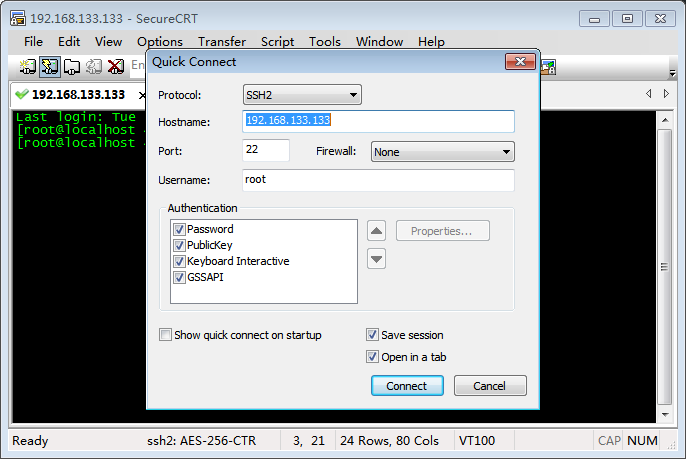The image size is (686, 459).
Task: Click 'Keyboard Interactive' label in list
Action: pyautogui.click(x=238, y=261)
